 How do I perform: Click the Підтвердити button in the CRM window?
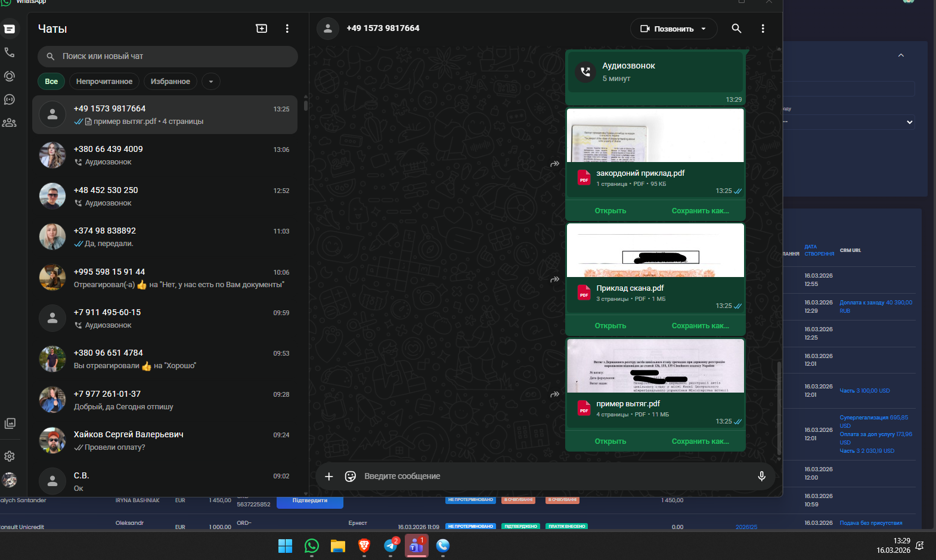[310, 502]
